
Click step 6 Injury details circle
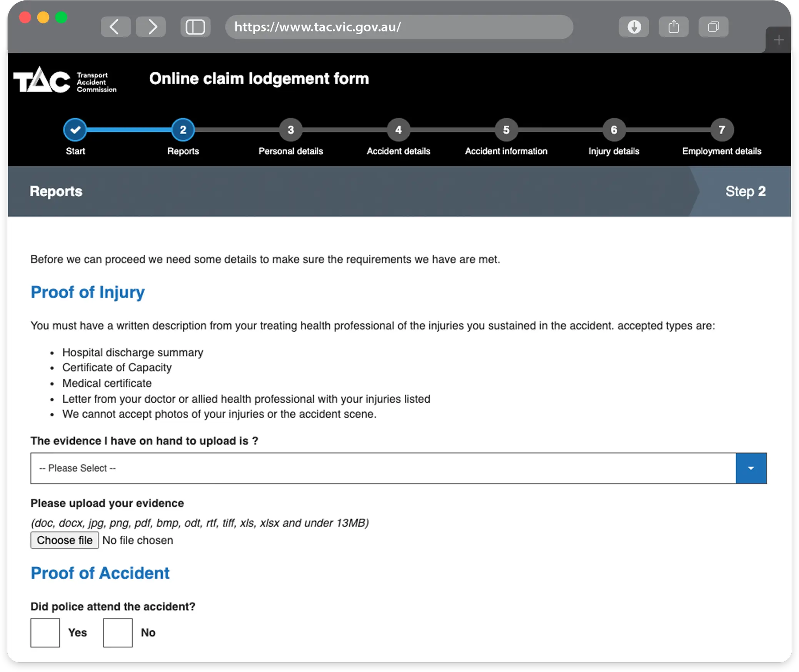(x=614, y=130)
